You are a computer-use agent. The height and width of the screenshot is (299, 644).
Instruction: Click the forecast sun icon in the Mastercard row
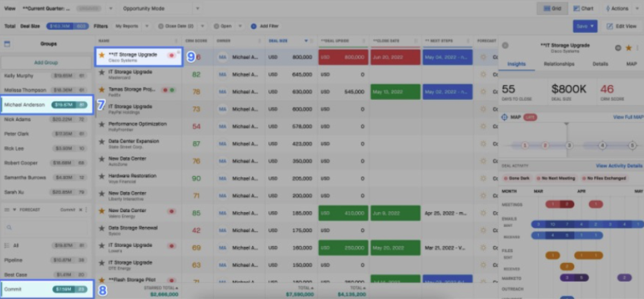click(x=483, y=75)
